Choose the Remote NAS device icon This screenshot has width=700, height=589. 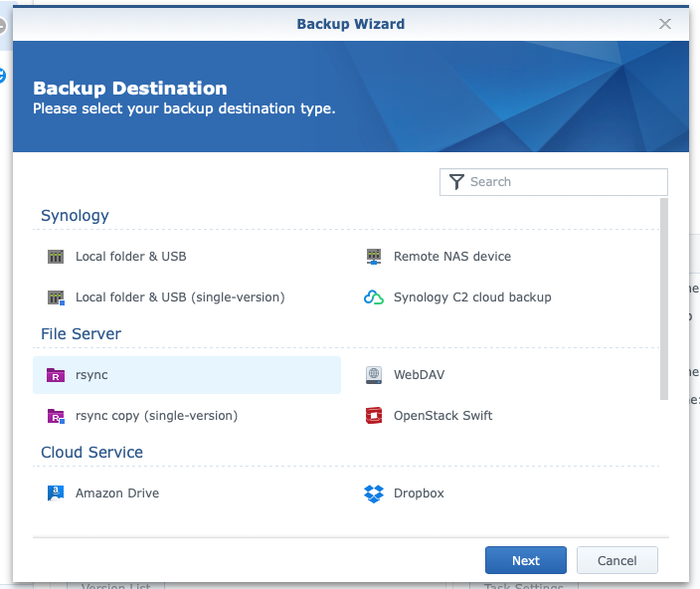(374, 257)
